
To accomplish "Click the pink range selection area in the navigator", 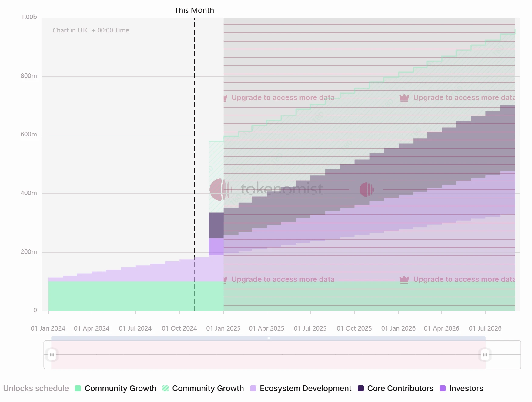I will [268, 360].
